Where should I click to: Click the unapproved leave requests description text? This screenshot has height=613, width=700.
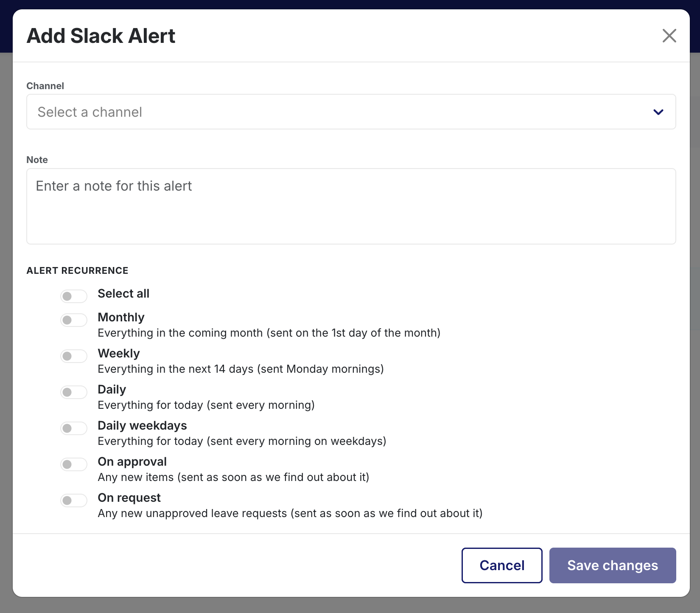coord(290,513)
